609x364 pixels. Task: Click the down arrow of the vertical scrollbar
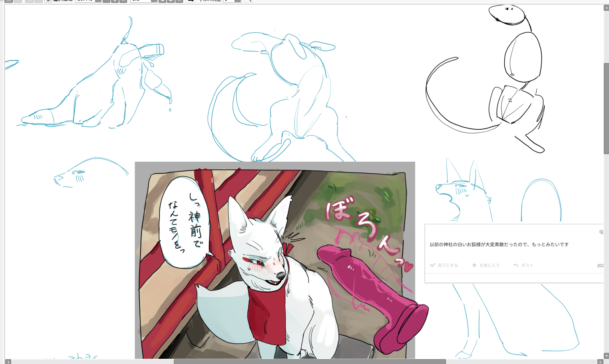tap(606, 356)
